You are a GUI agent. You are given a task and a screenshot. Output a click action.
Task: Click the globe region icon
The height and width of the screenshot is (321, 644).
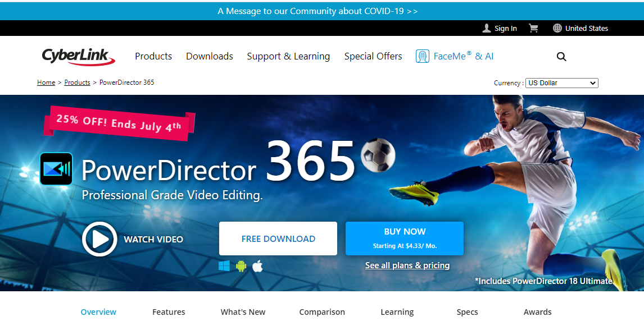[557, 28]
